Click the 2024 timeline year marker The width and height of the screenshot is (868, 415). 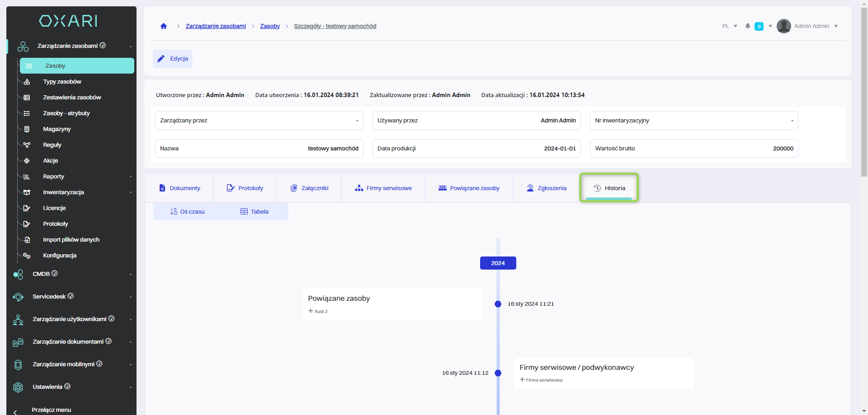coord(498,263)
